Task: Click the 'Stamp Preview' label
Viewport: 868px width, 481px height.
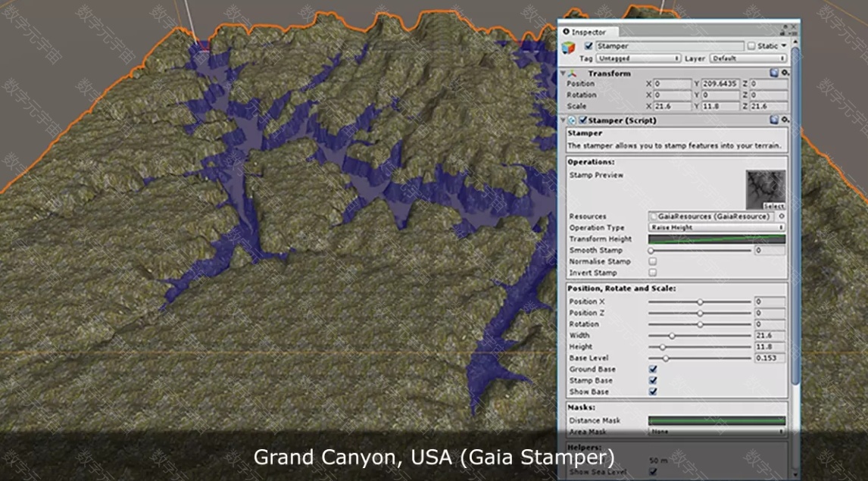Action: tap(596, 175)
